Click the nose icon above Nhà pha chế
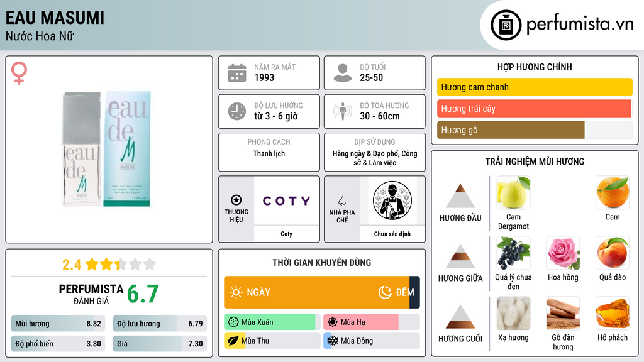Image resolution: width=644 pixels, height=362 pixels. [x=341, y=200]
